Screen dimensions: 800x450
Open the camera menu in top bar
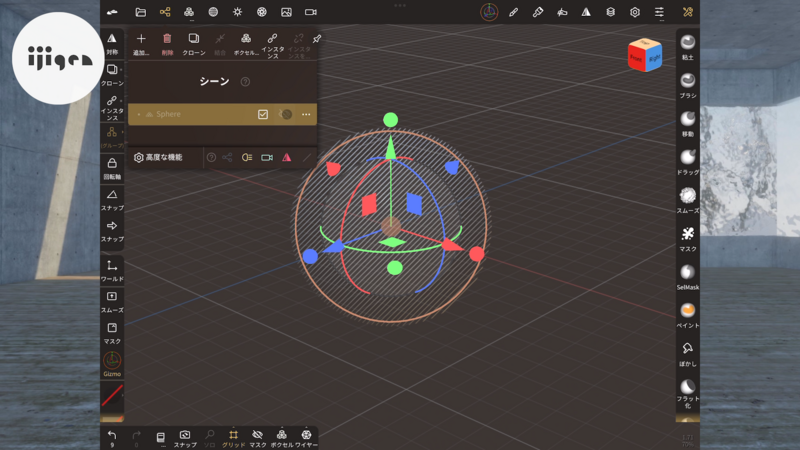pyautogui.click(x=311, y=12)
